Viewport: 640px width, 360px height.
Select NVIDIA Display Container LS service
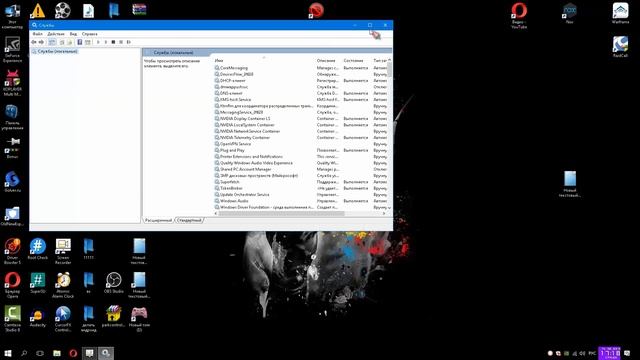pos(301,118)
